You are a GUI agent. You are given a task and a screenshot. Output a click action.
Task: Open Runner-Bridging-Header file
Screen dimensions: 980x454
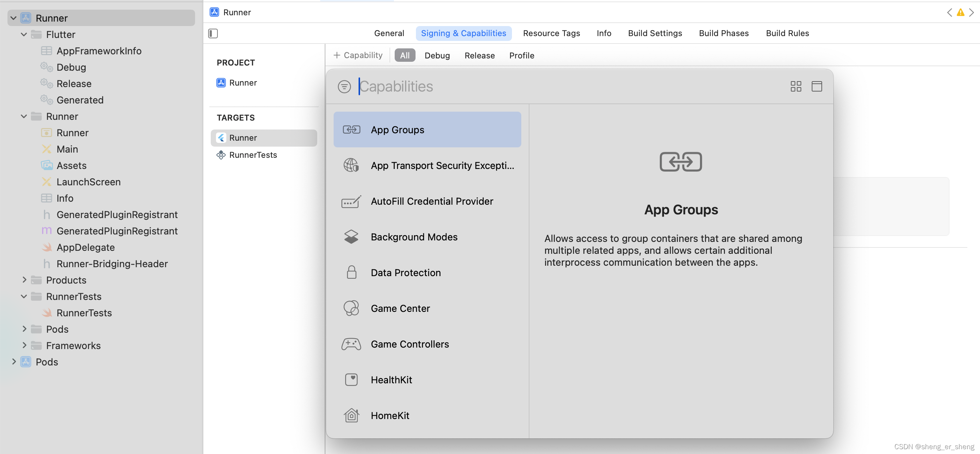[112, 264]
